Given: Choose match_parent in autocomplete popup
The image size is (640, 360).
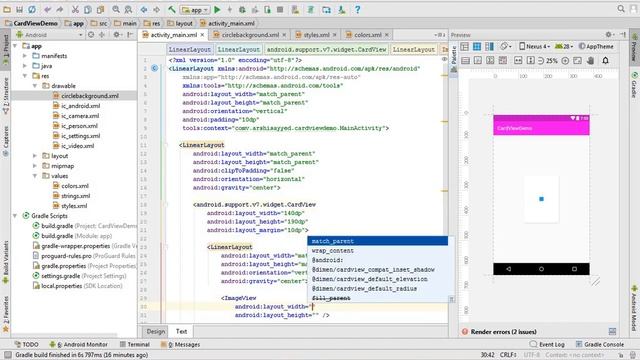Looking at the screenshot, I should pyautogui.click(x=378, y=241).
